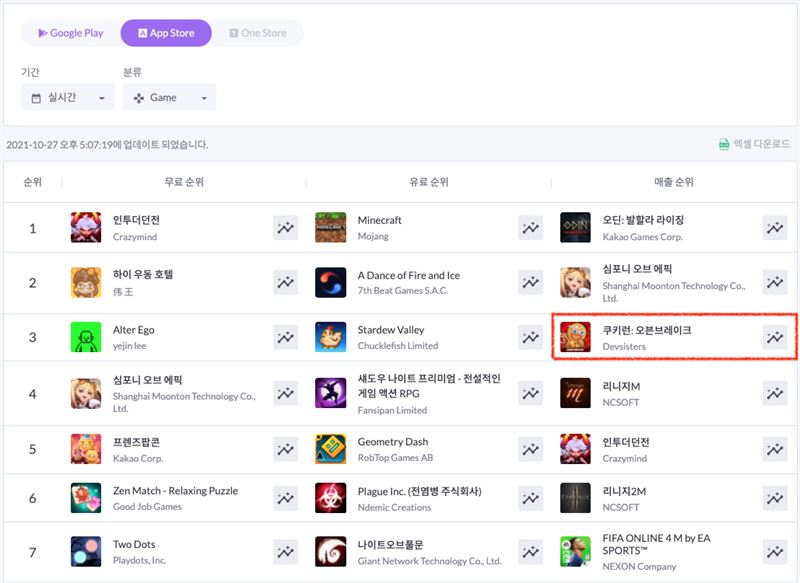The width and height of the screenshot is (800, 583).
Task: Download Excel via 엑셀 다운로드
Action: click(754, 144)
